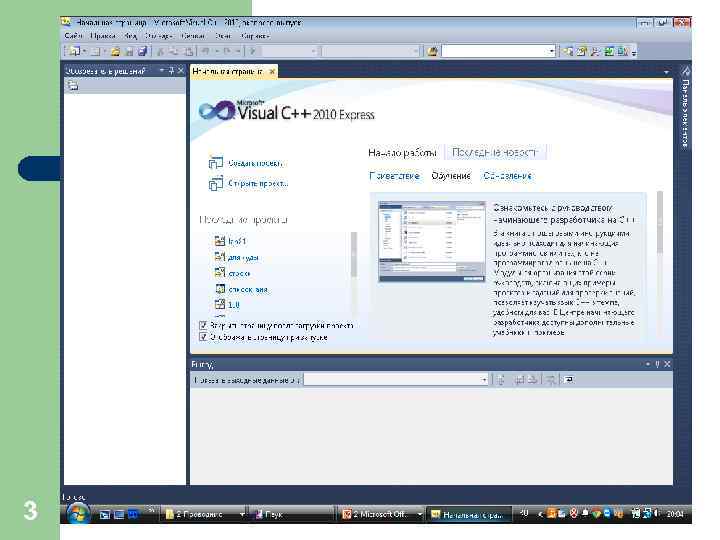Click the Copy toolbar icon
This screenshot has width=720, height=540.
(x=174, y=51)
